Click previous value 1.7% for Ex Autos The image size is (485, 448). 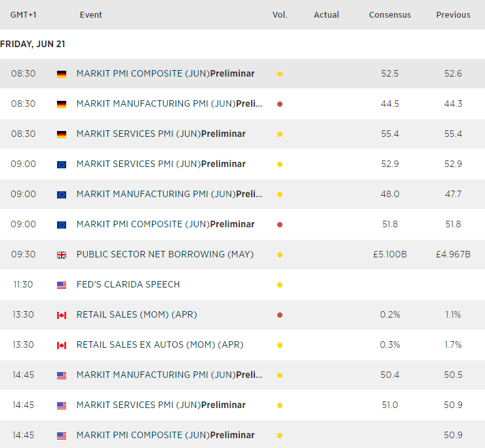453,345
